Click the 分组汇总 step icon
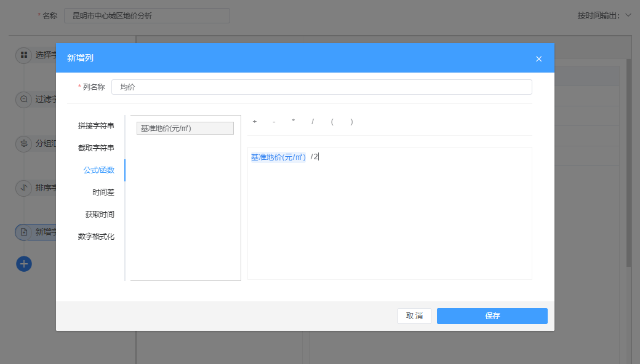Image resolution: width=640 pixels, height=364 pixels. [23, 143]
